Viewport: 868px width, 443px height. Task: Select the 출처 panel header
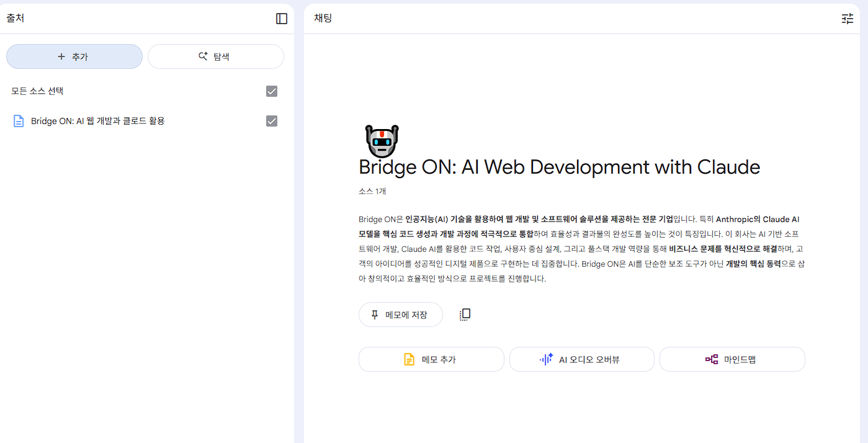tap(16, 18)
